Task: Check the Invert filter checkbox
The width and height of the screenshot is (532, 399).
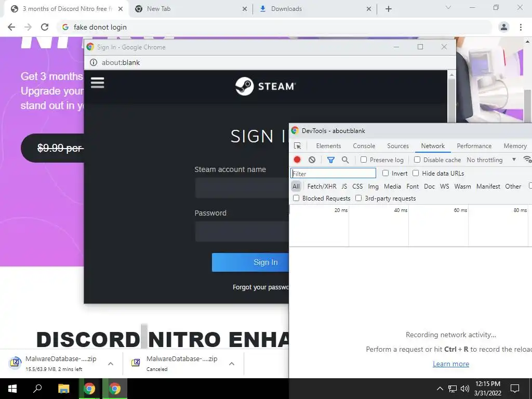Action: click(385, 173)
